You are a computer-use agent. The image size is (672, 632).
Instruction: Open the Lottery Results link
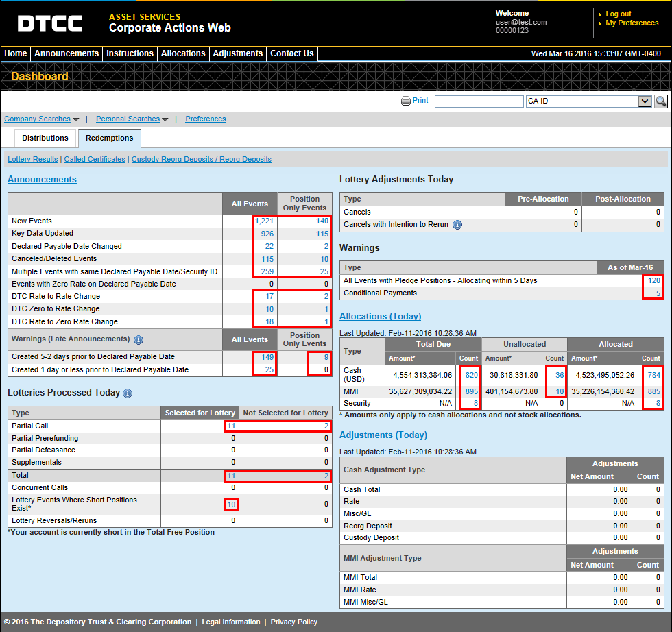click(x=33, y=159)
